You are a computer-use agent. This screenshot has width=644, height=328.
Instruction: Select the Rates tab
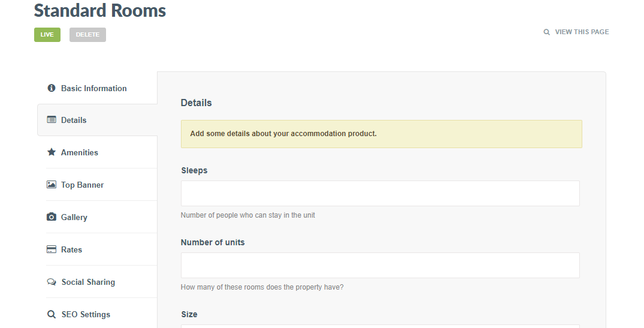71,249
